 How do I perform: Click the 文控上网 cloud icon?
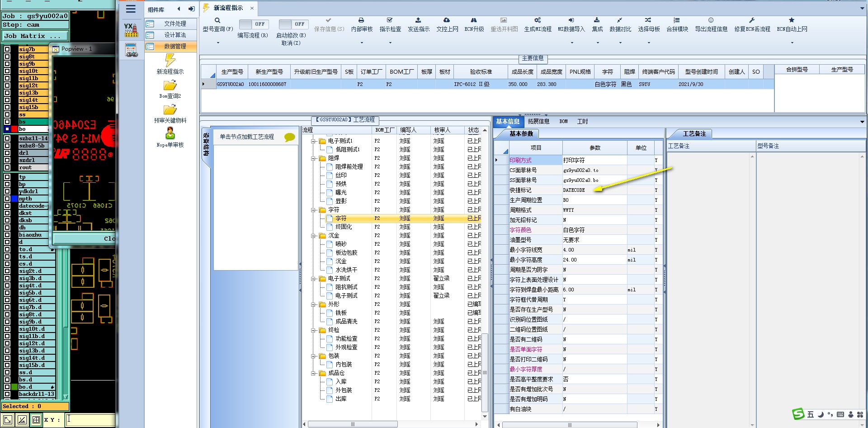(x=447, y=20)
